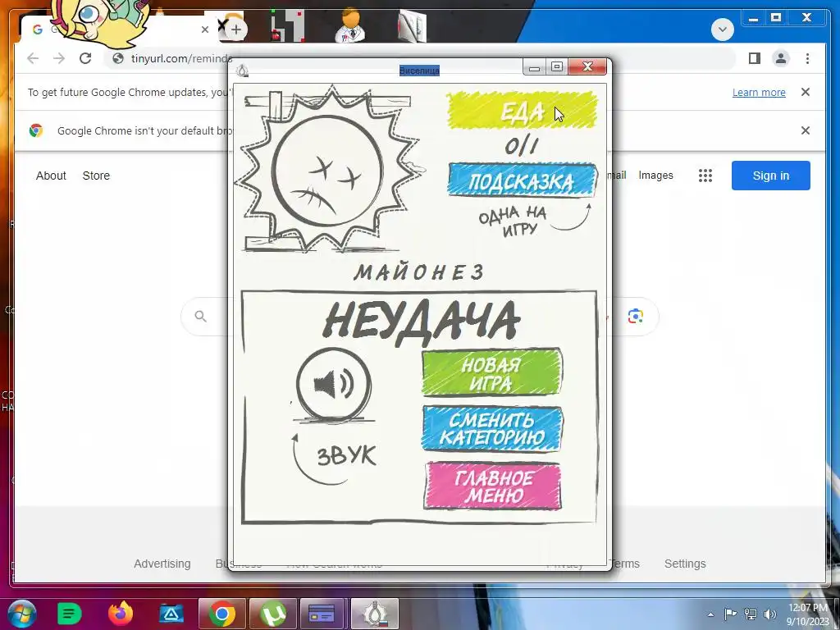Switch to Chrome in the taskbar
This screenshot has height=630, width=840.
click(221, 614)
